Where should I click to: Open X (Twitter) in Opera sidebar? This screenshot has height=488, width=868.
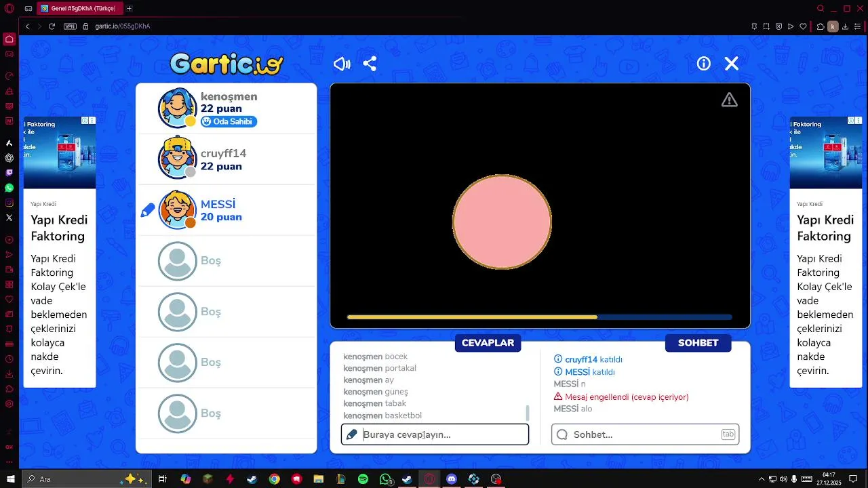coord(9,218)
